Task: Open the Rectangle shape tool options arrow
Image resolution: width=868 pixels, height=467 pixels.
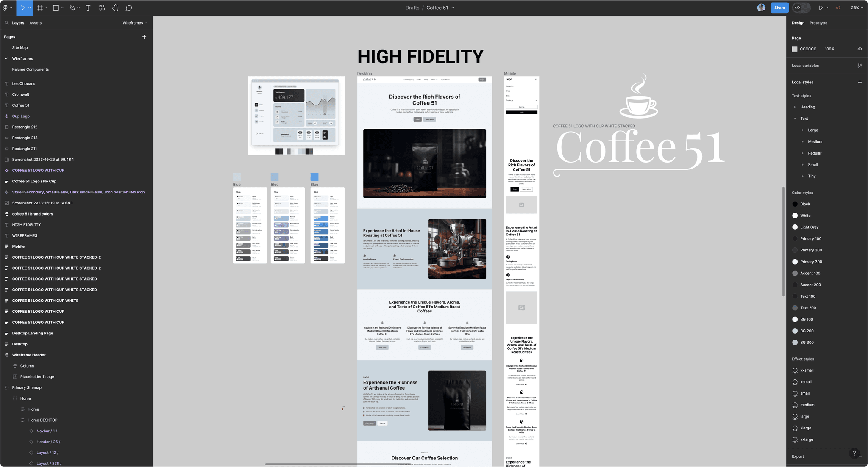Action: [62, 8]
